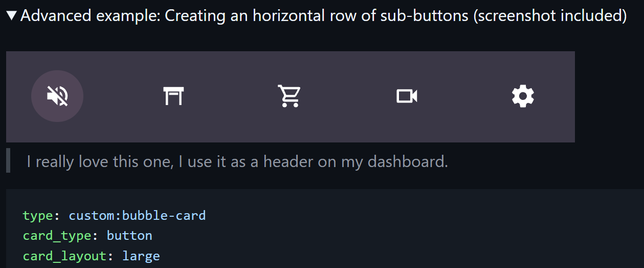644x268 pixels.
Task: Click the 'custom:bubble-card' value in code
Action: click(x=137, y=215)
